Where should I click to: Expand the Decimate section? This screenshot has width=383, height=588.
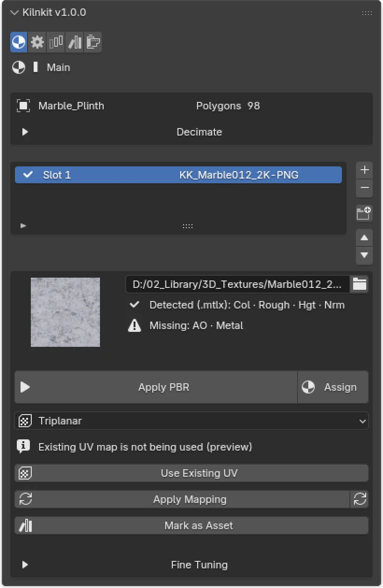(x=191, y=132)
